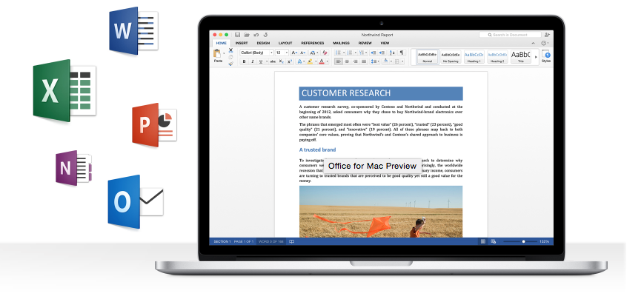644x299 pixels.
Task: Open the smiley feedback dropdown
Action: coord(545,43)
